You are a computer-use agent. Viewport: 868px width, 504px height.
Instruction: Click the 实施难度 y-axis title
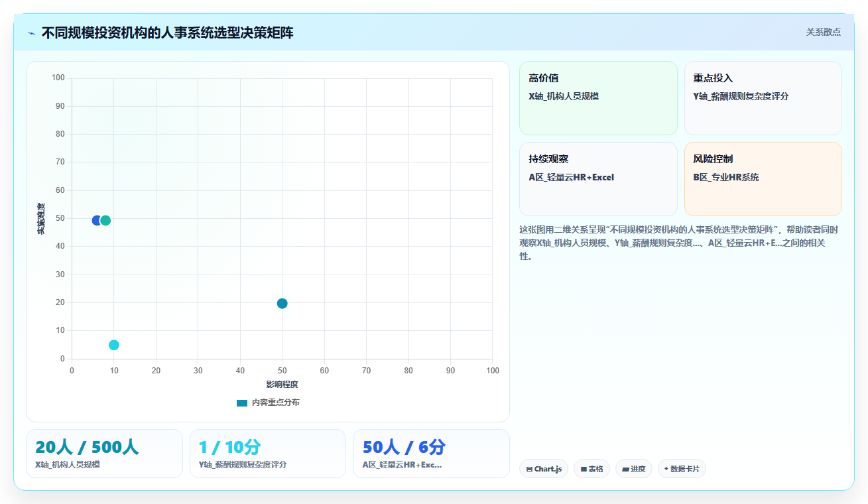41,219
